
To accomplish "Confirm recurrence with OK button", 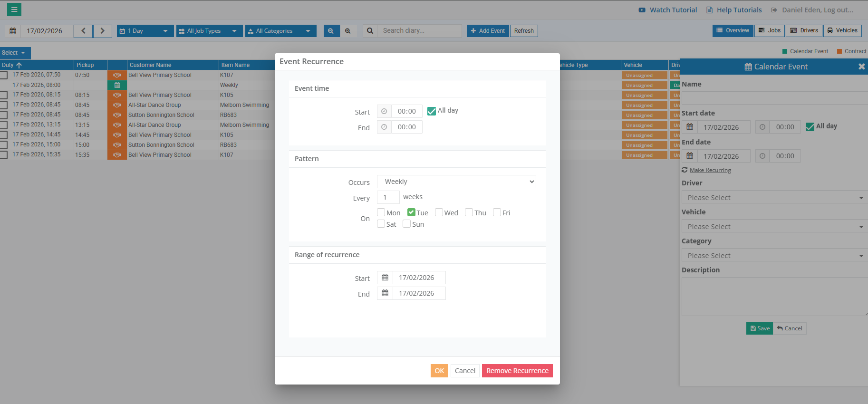I will (x=439, y=371).
